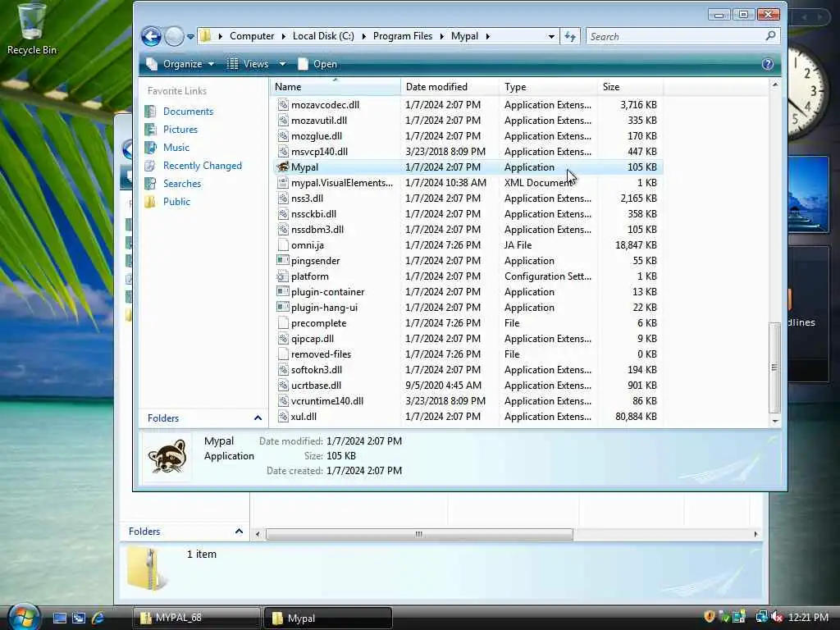
Task: Select the pingsender application icon
Action: tap(283, 260)
